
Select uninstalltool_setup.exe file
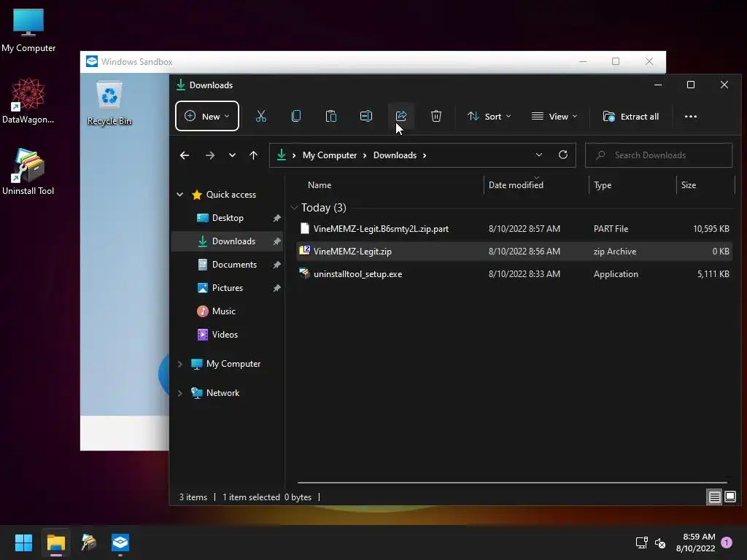coord(514,274)
